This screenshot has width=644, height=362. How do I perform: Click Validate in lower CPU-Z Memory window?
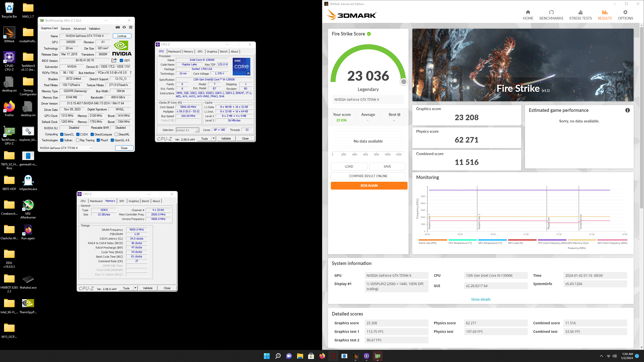148,288
